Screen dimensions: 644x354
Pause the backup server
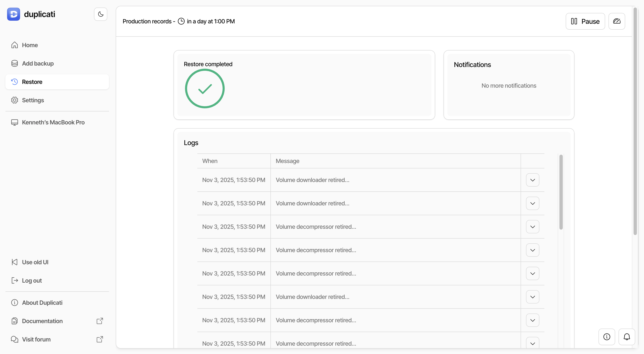585,21
